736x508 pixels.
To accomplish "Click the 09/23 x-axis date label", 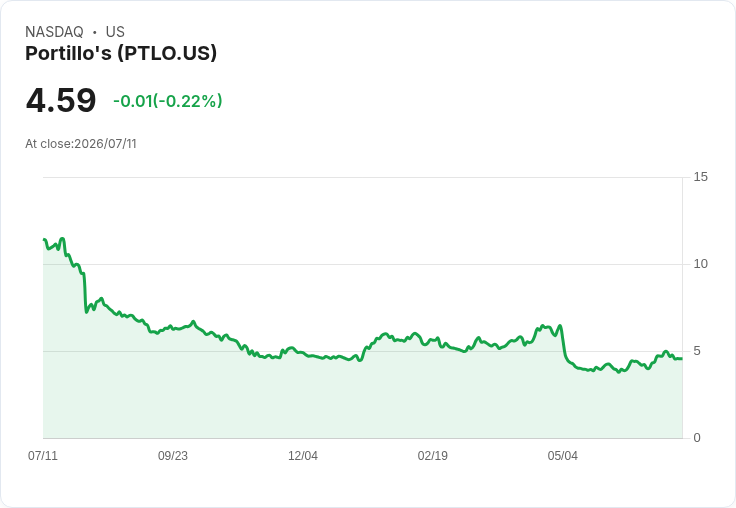I will [173, 455].
